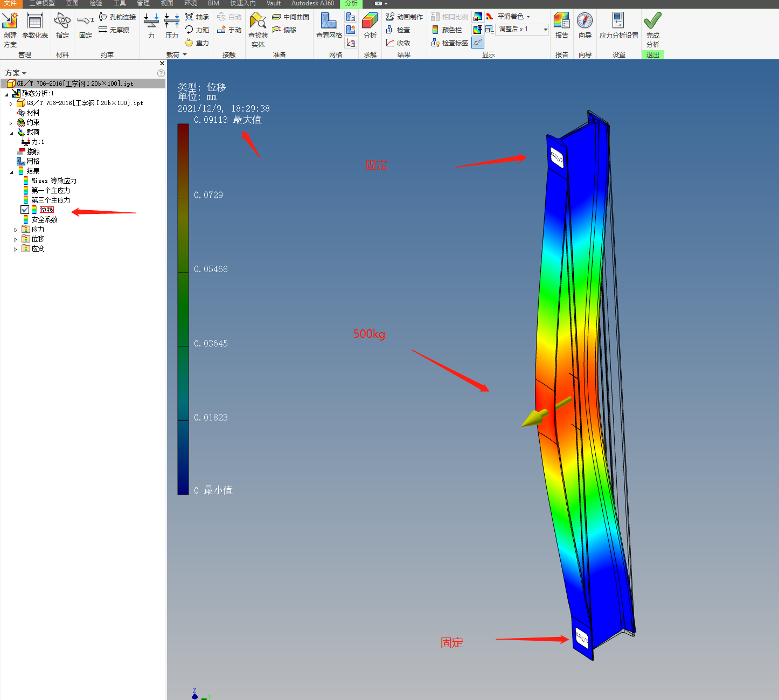Switch to the 三维模型 tab

coord(42,3)
